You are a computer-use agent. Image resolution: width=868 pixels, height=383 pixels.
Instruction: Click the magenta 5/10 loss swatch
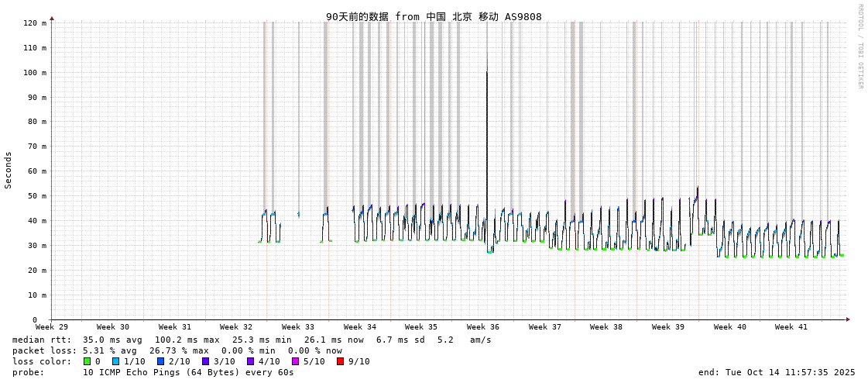point(295,361)
